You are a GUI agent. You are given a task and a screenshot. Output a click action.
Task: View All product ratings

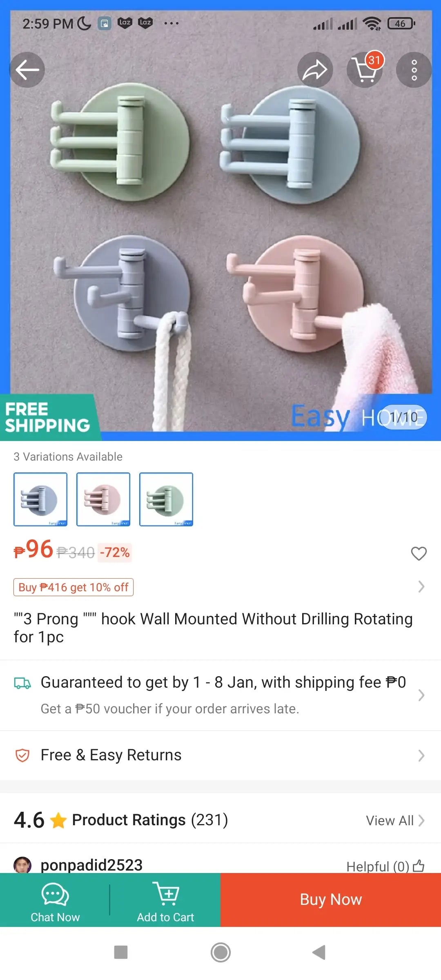click(x=395, y=820)
